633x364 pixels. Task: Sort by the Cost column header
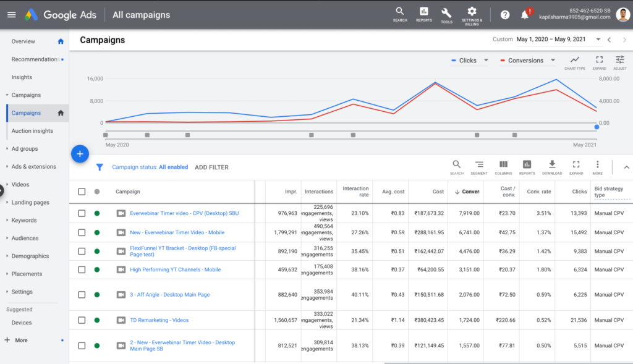click(438, 192)
